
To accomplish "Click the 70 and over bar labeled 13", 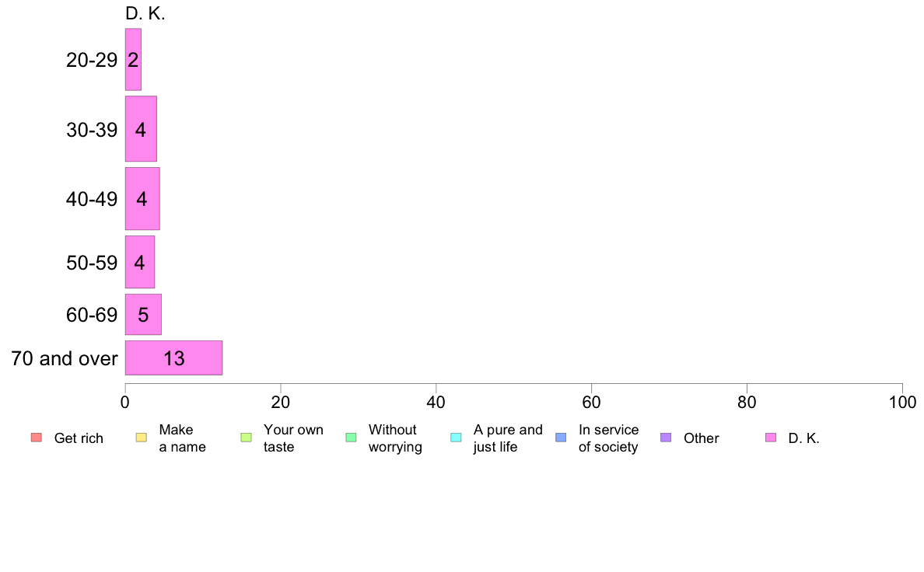I will coord(174,357).
